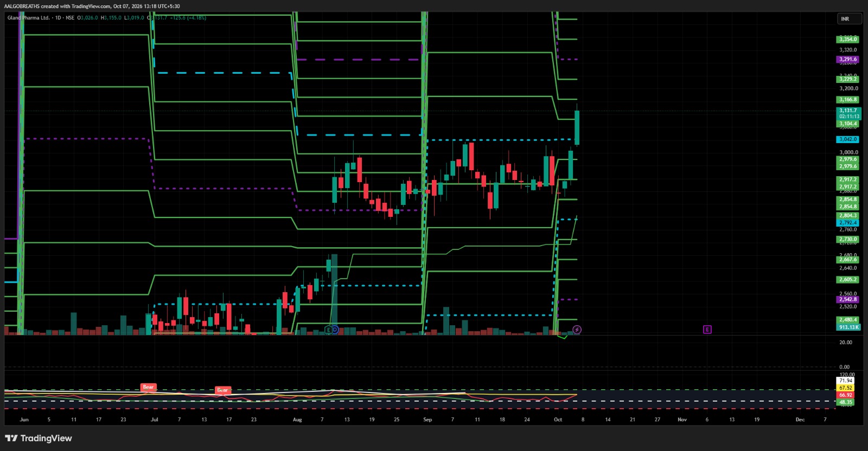Click the Aug label on the time axis
868x451 pixels.
tap(297, 420)
